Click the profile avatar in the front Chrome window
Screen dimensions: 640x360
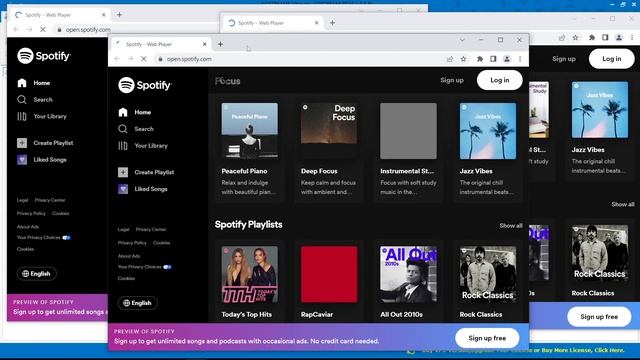pos(507,59)
